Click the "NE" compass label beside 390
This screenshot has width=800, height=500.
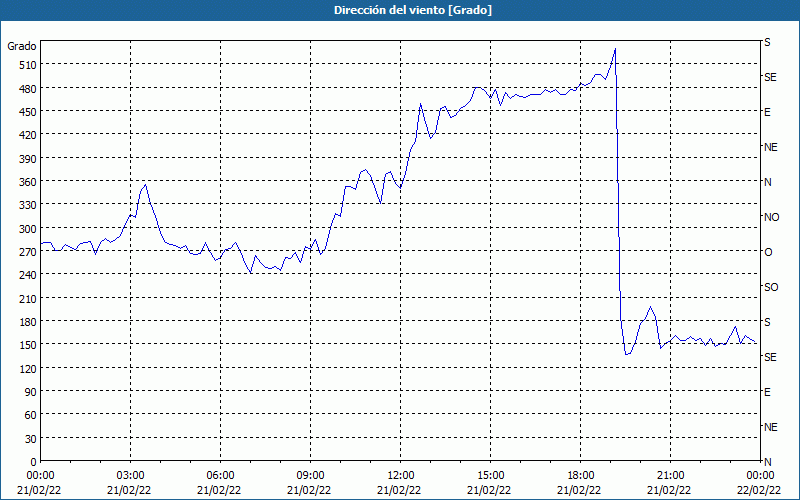point(770,147)
